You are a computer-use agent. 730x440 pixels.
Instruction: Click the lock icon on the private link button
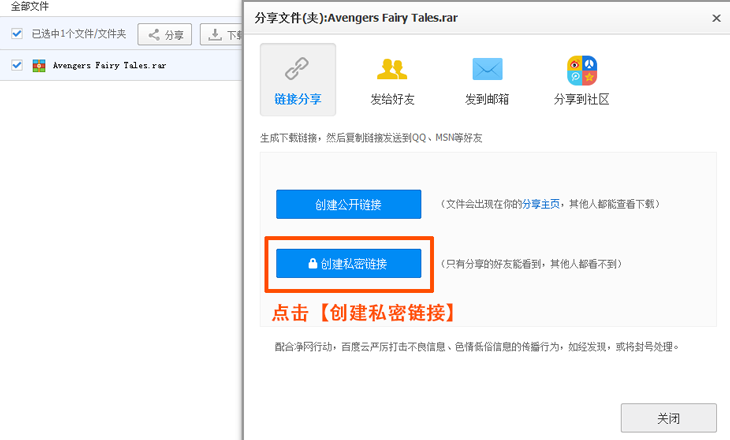[312, 264]
